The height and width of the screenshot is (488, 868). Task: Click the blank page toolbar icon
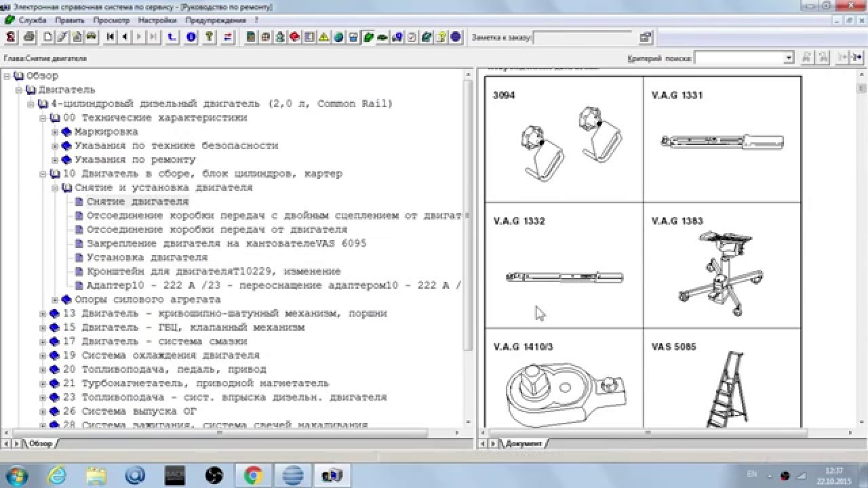point(48,37)
